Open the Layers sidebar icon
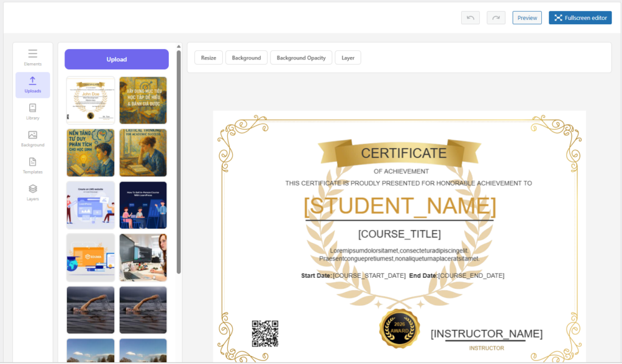Viewport: 622px width, 364px height. coord(33,192)
